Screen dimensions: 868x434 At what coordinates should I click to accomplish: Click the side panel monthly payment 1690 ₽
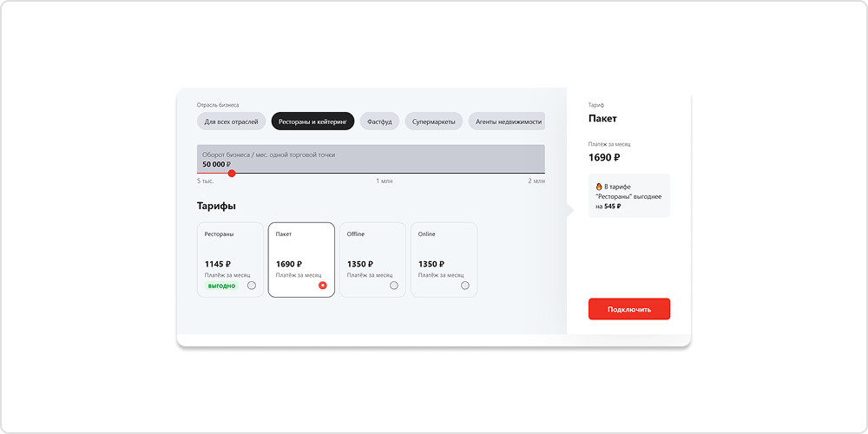604,158
